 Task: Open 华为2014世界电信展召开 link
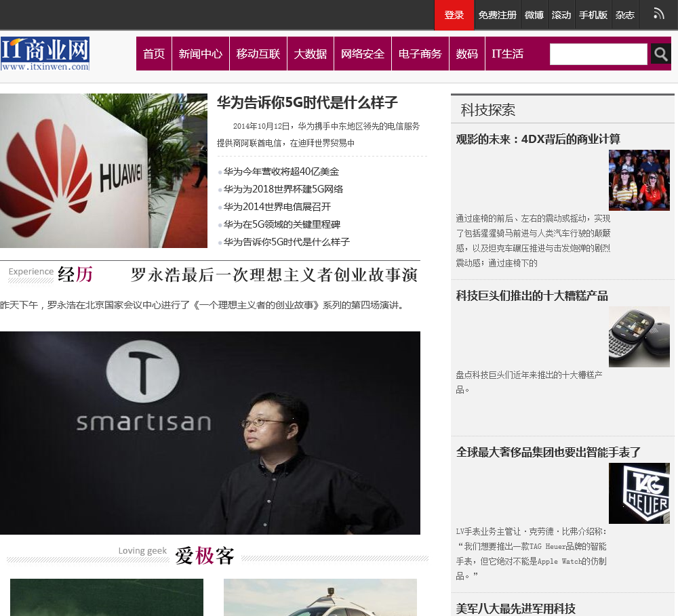coord(277,207)
